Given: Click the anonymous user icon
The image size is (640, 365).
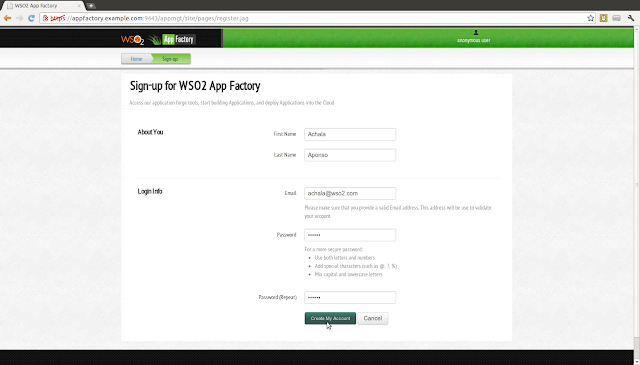Looking at the screenshot, I should [476, 33].
